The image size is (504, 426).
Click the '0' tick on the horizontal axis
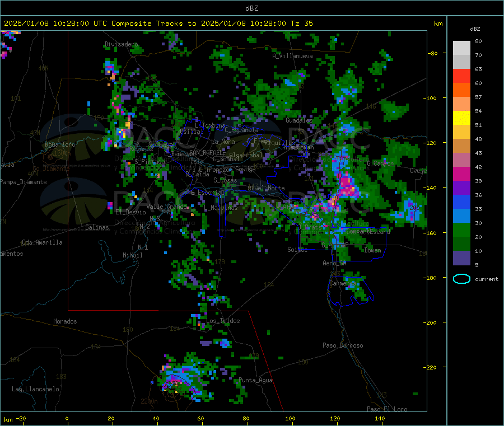tap(67, 418)
